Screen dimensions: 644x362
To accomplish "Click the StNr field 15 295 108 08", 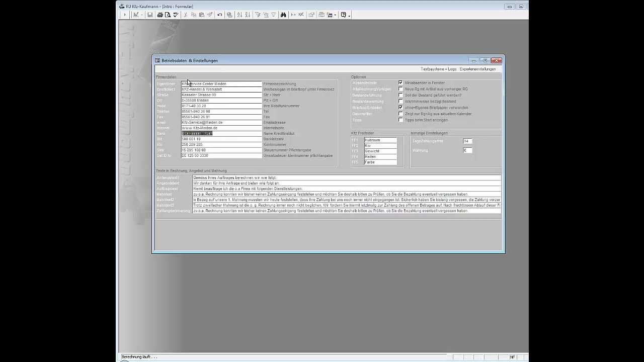I will 221,150.
